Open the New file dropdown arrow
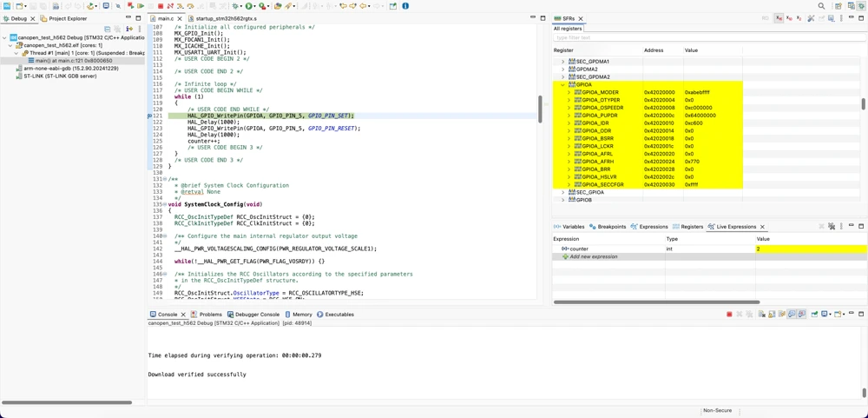Viewport: 868px width, 418px height. point(25,6)
